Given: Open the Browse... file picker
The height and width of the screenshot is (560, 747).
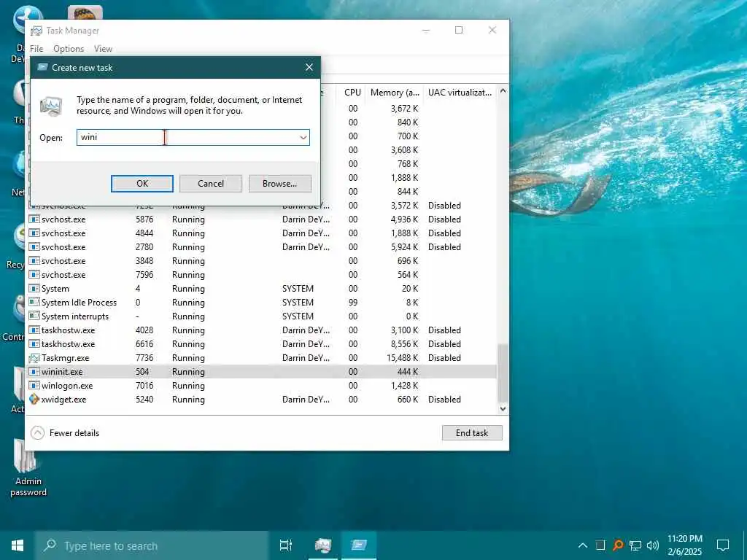Looking at the screenshot, I should (279, 183).
